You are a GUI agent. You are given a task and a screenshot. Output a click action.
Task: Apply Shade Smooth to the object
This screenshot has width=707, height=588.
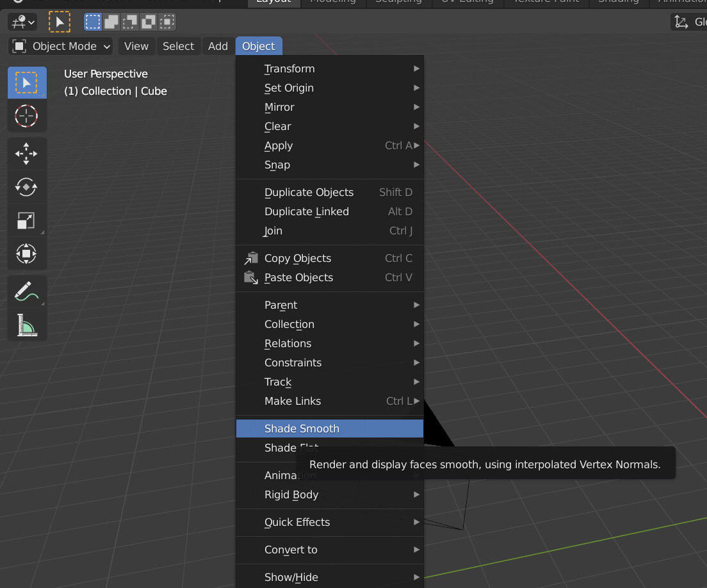pyautogui.click(x=330, y=429)
